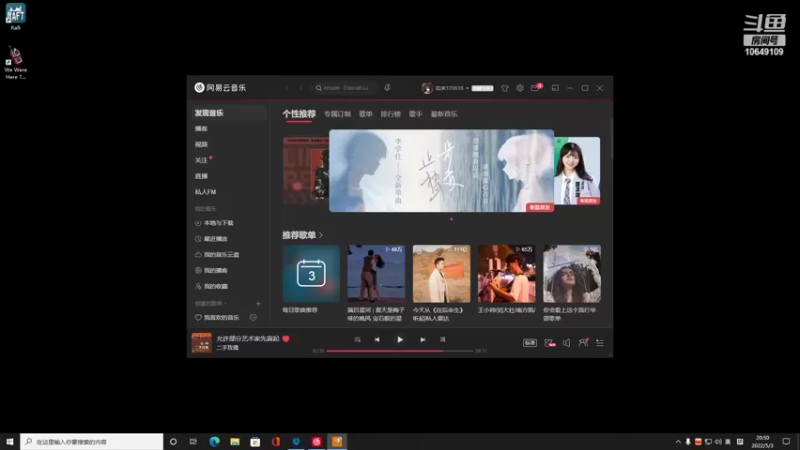Click the artist name 二手玫瑰
The width and height of the screenshot is (800, 450).
pos(228,347)
